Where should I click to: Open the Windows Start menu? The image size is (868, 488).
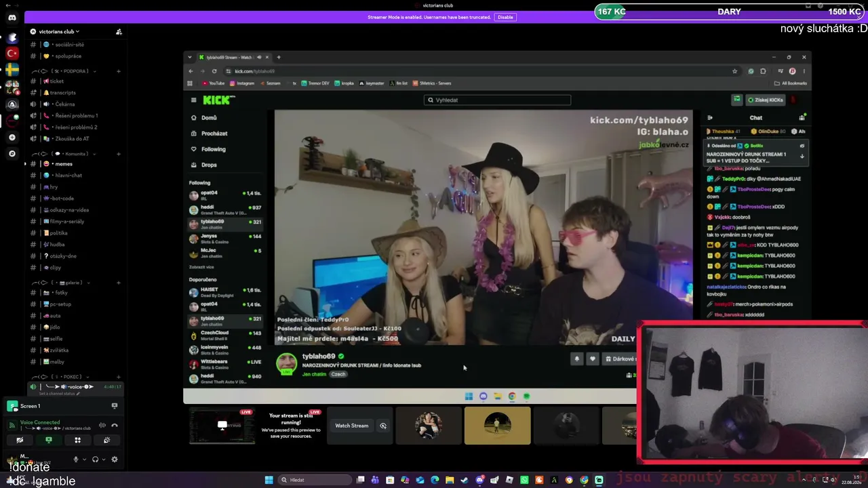click(269, 480)
